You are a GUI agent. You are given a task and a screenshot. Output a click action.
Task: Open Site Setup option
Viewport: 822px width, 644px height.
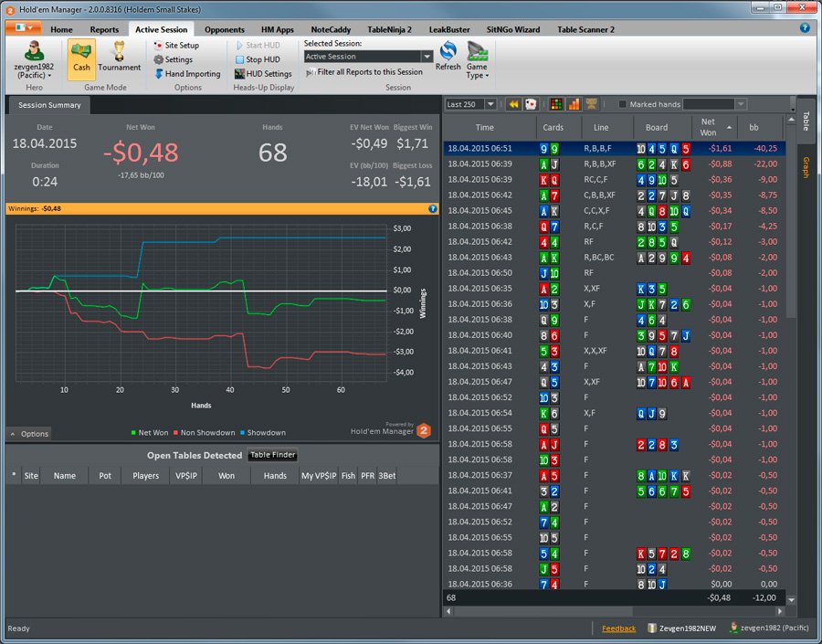pyautogui.click(x=176, y=45)
